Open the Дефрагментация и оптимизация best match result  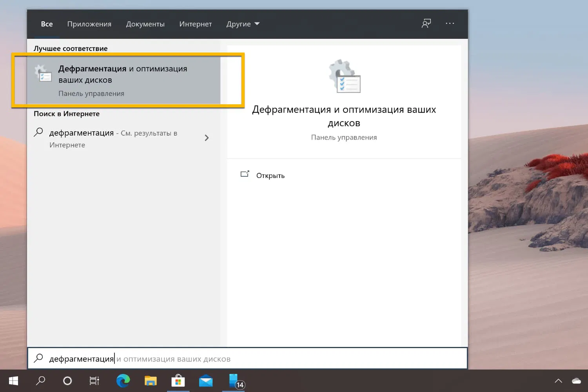123,80
